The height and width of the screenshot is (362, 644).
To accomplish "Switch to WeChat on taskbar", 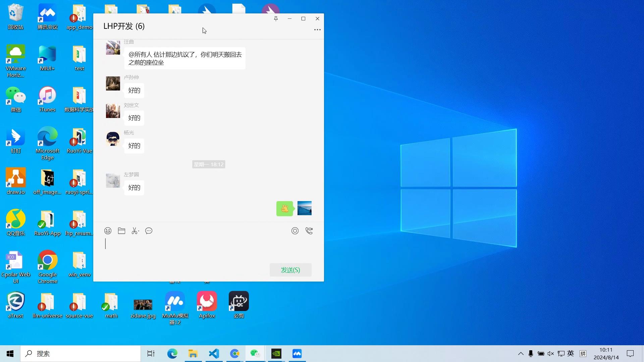I will coord(255,354).
